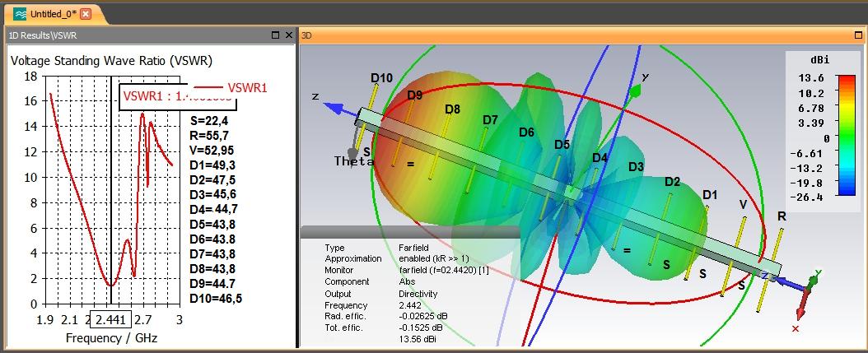Screen dimensions: 868x353
Task: Click the S=22,4 dimension text
Action: (209, 120)
